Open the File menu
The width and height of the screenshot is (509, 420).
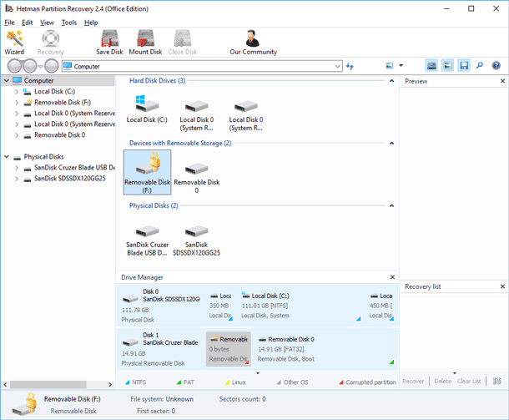9,23
